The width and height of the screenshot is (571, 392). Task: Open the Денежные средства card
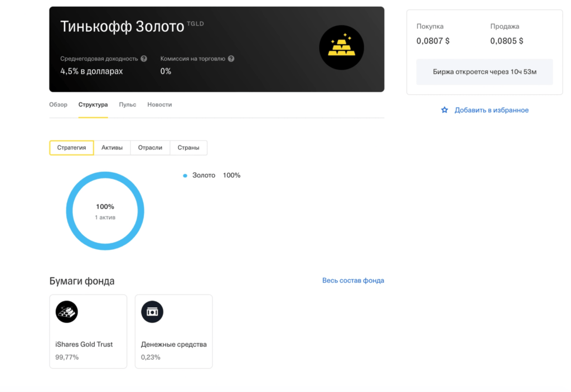pyautogui.click(x=174, y=332)
